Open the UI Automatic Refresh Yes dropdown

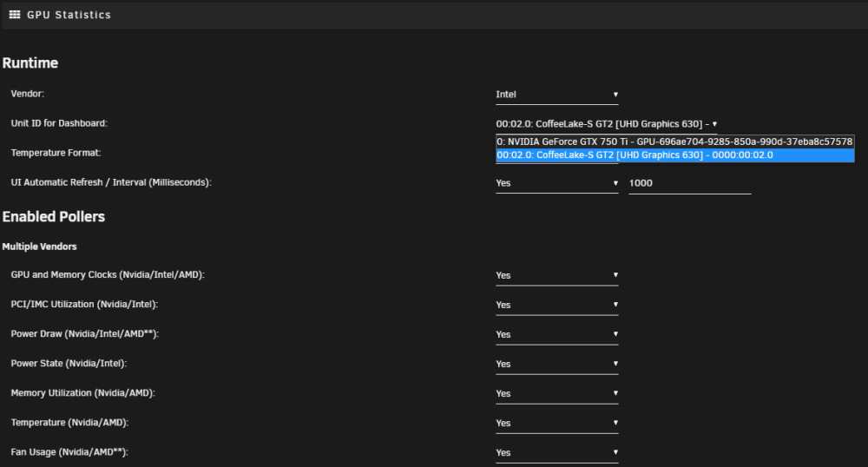(557, 183)
